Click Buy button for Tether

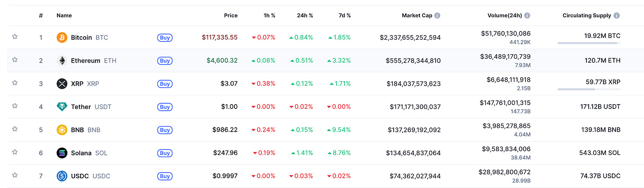[x=165, y=107]
